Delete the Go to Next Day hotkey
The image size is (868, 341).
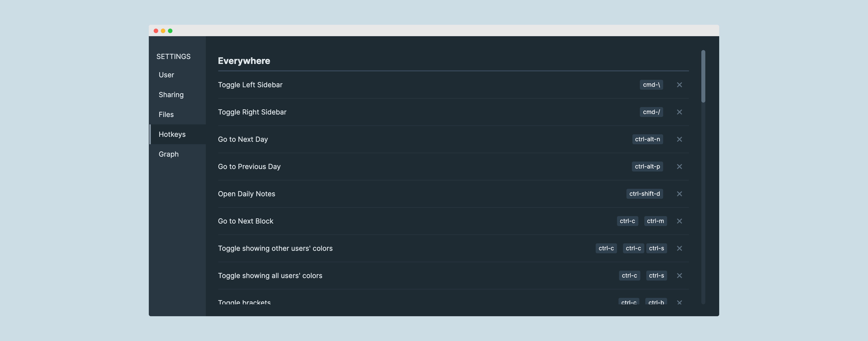coord(679,139)
